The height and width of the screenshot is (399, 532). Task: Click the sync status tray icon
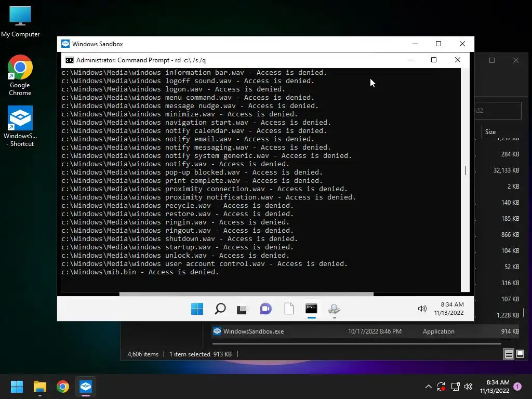click(x=441, y=387)
